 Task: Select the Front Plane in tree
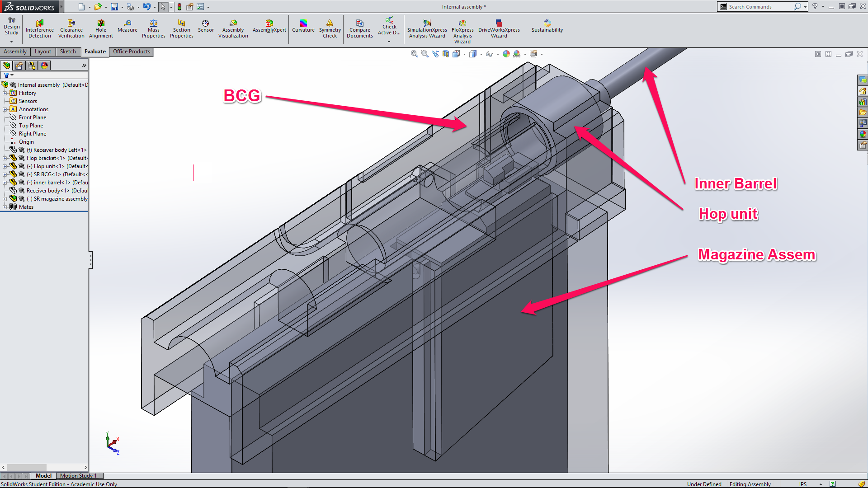click(x=33, y=117)
